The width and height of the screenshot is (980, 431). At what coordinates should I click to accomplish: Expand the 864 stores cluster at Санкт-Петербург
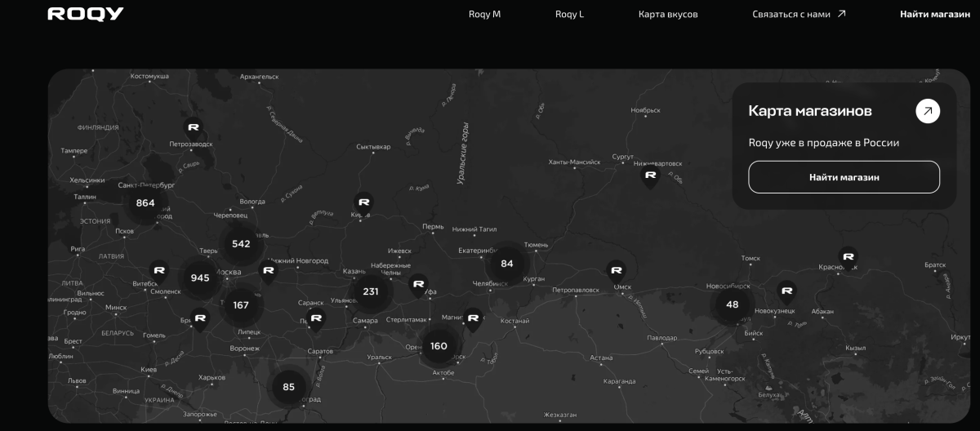(x=145, y=202)
